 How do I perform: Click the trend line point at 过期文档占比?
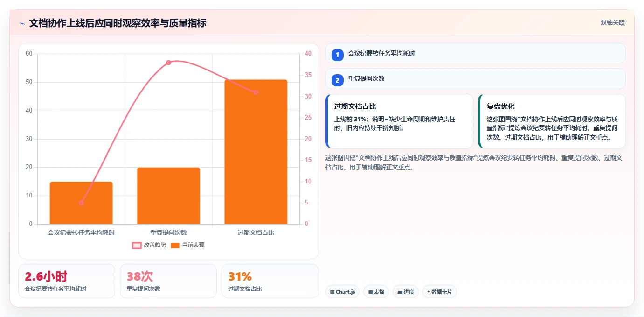(x=256, y=92)
